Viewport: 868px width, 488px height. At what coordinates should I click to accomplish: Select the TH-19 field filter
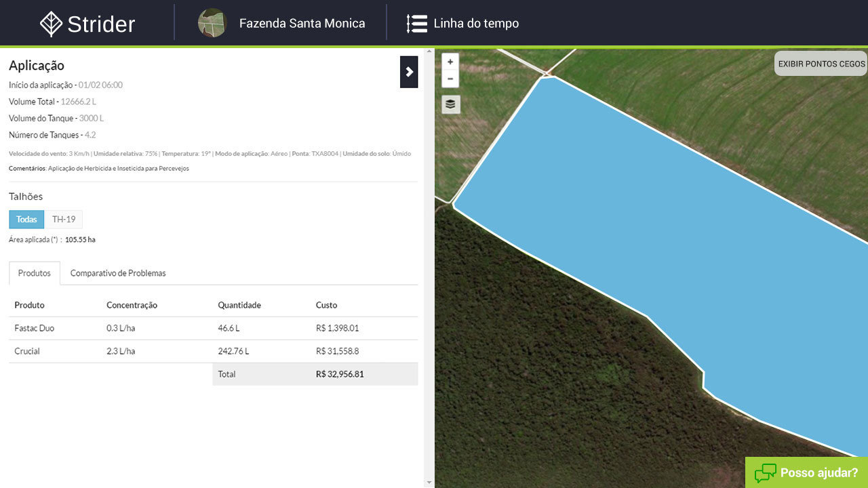click(64, 220)
